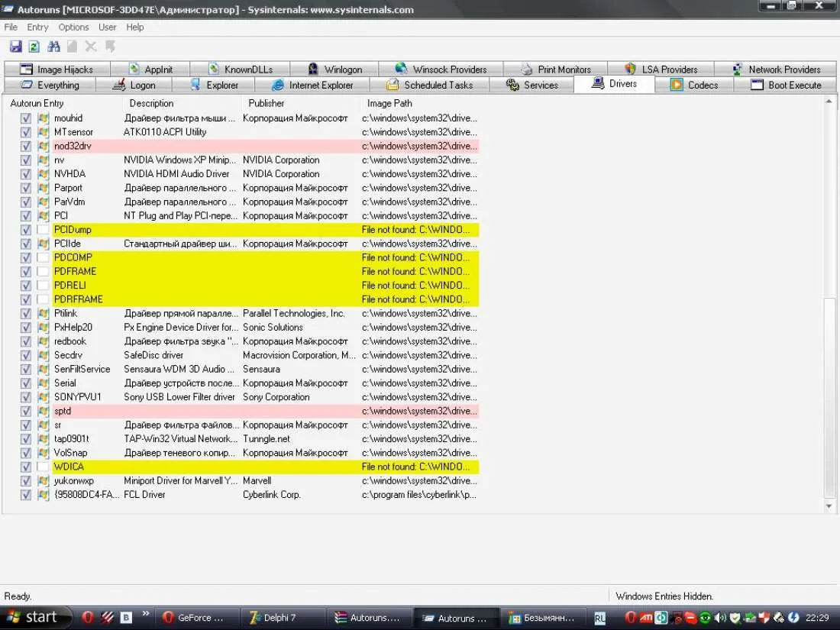
Task: Click the 'Cyberlink Corp.' publisher cell
Action: click(271, 494)
